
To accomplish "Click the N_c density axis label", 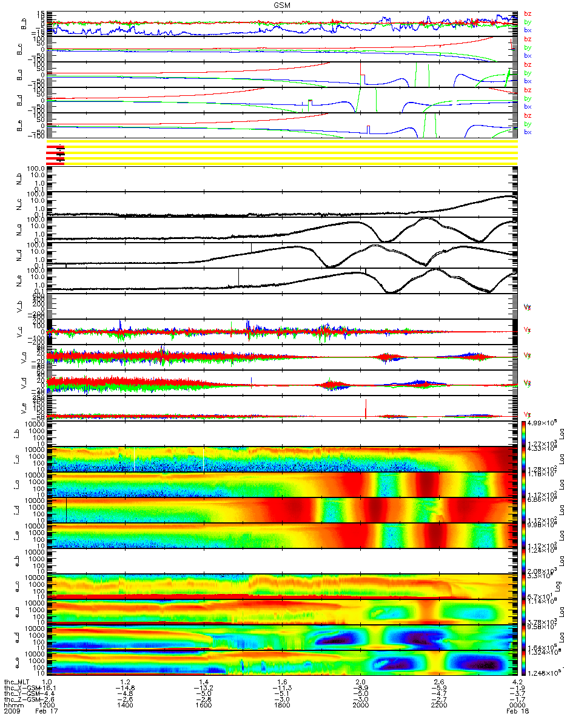I will pyautogui.click(x=18, y=204).
